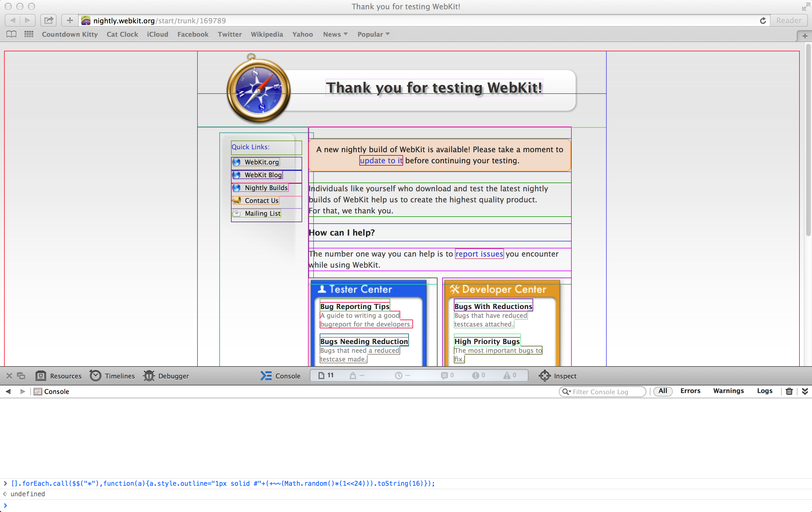Clear console log with trash icon

point(789,391)
